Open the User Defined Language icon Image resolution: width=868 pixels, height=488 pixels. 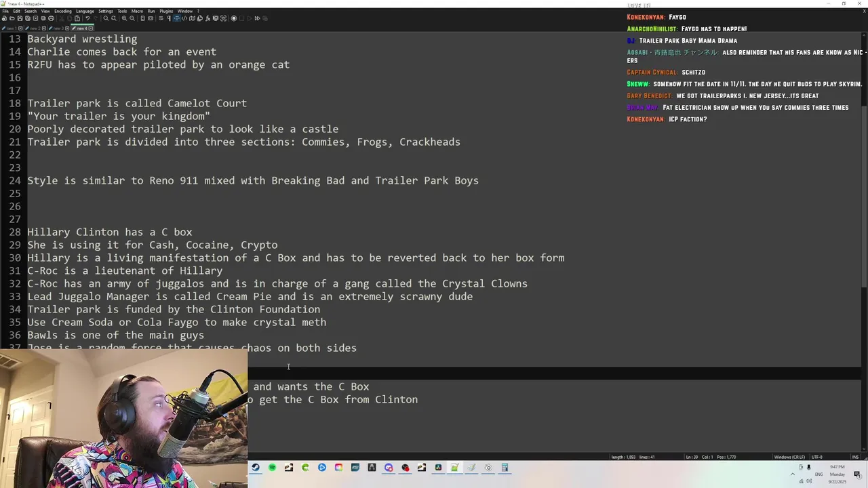[x=184, y=18]
